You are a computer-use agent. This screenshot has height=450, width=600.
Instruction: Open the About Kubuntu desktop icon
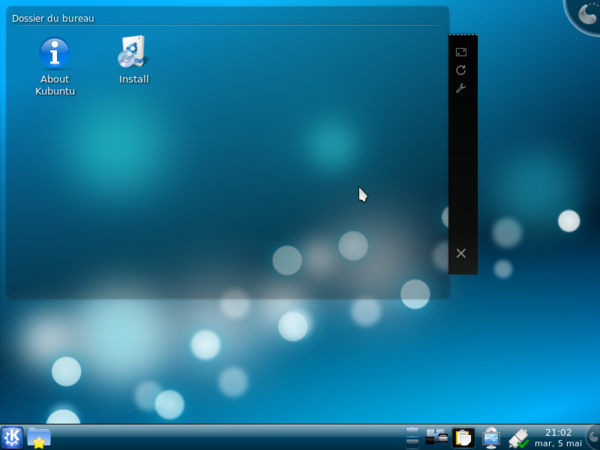[54, 54]
